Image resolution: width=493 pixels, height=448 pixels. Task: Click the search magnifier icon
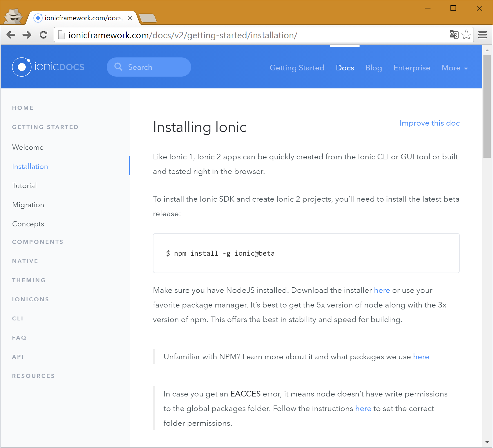click(x=119, y=67)
